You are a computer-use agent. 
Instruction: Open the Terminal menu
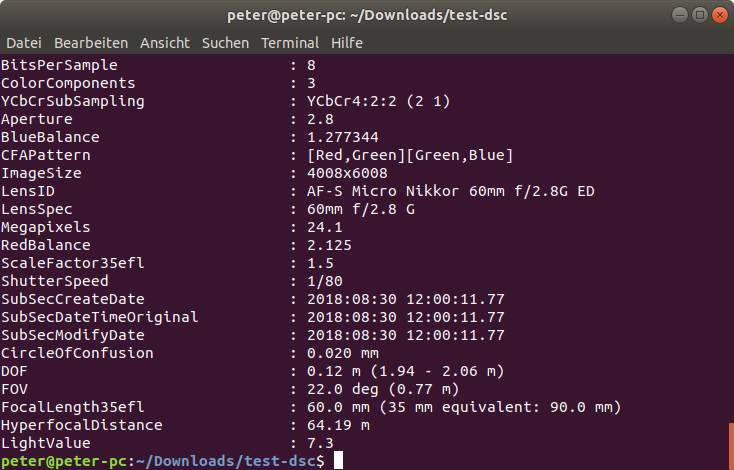click(290, 43)
